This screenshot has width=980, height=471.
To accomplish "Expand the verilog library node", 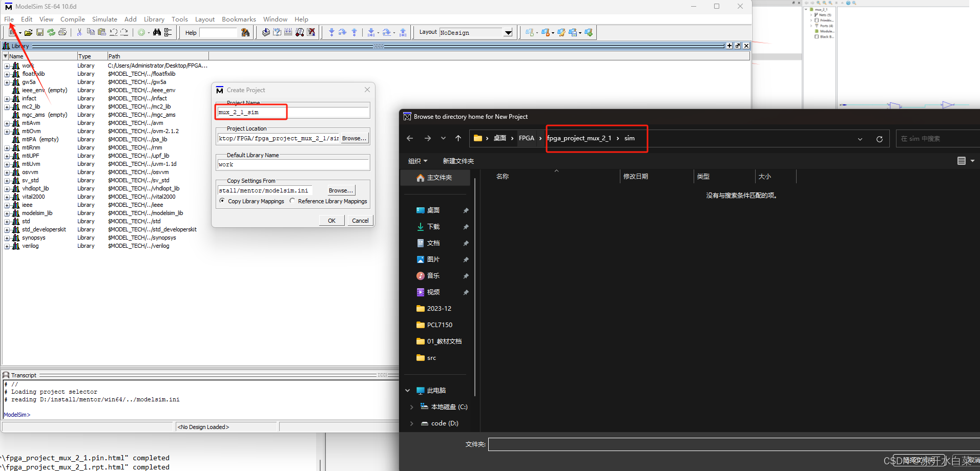I will 7,246.
